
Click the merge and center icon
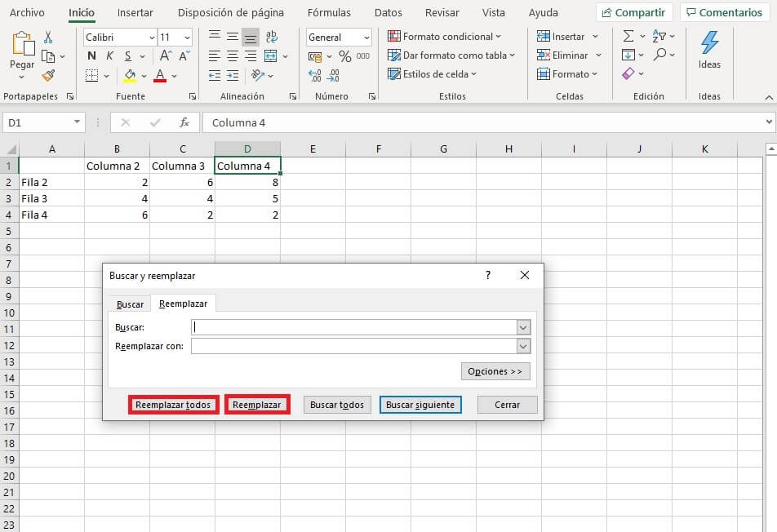271,56
